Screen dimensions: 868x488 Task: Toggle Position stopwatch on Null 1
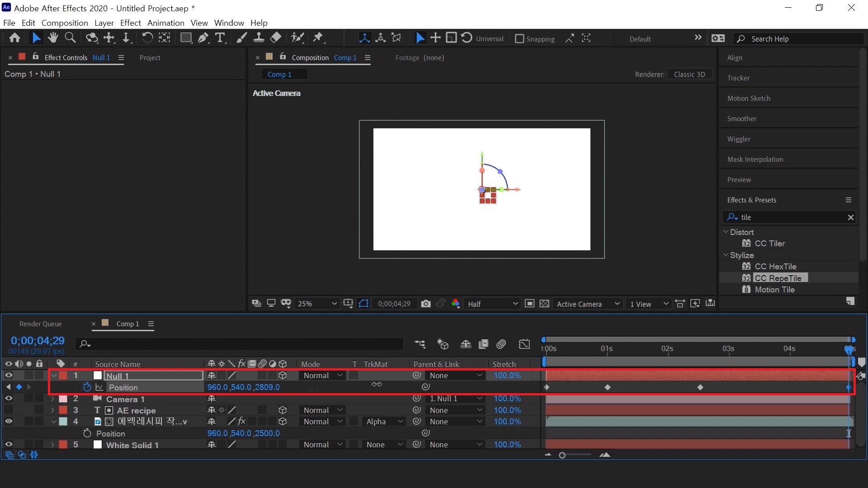tap(87, 387)
